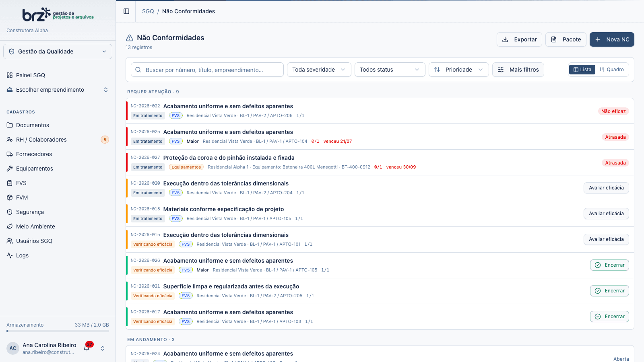Screen dimensions: 644x362
Task: Focus the search by número, título field
Action: [207, 70]
